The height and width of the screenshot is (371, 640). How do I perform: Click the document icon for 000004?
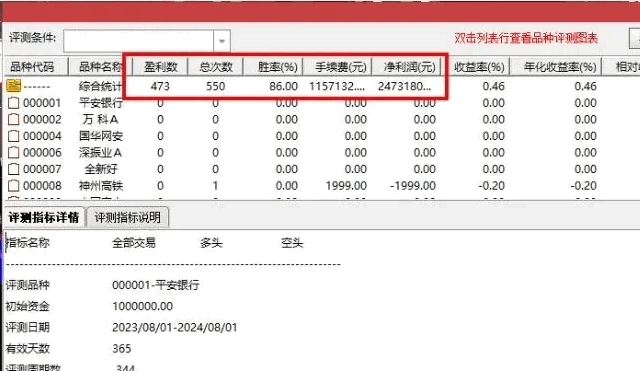pyautogui.click(x=13, y=136)
